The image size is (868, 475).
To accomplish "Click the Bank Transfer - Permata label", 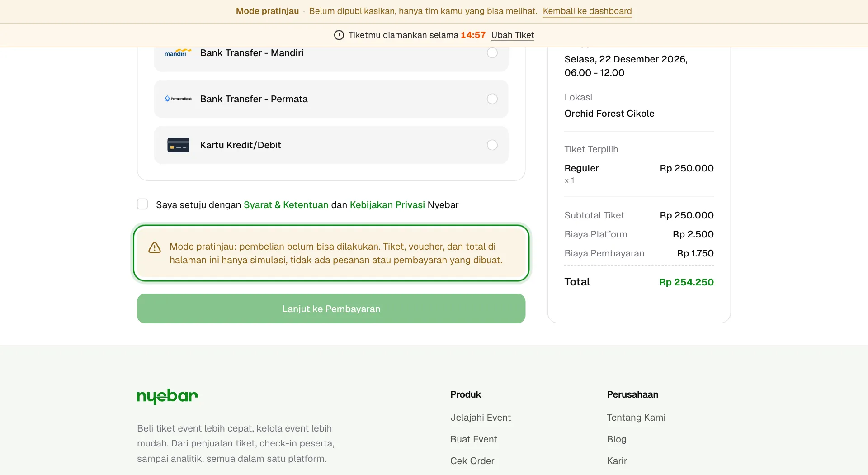I will tap(254, 99).
